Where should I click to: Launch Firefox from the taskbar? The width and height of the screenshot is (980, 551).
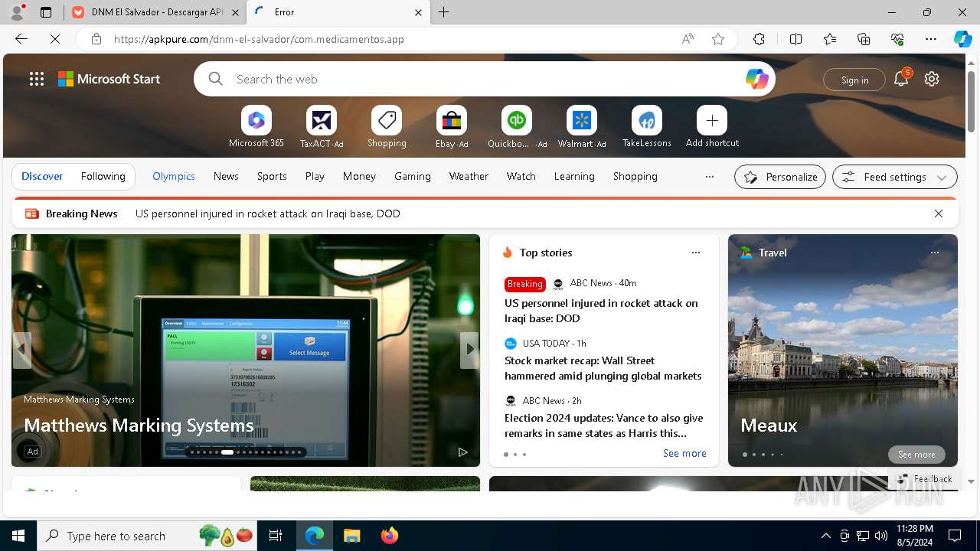390,536
